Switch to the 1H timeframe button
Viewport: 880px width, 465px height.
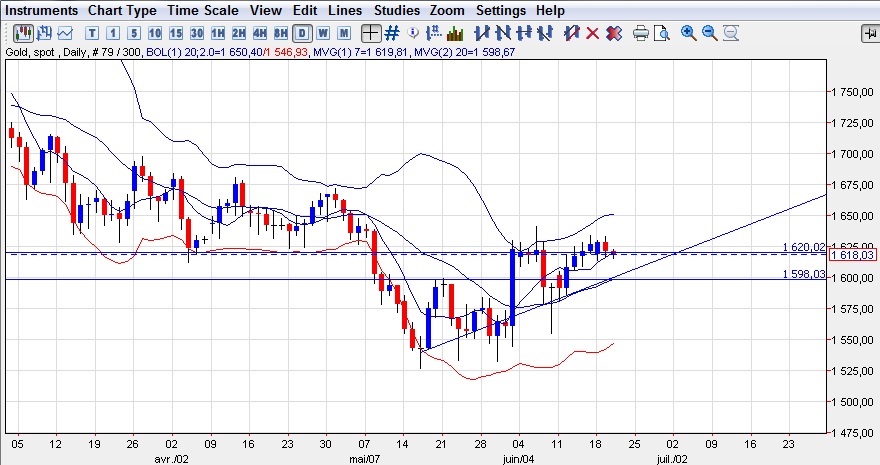[217, 33]
